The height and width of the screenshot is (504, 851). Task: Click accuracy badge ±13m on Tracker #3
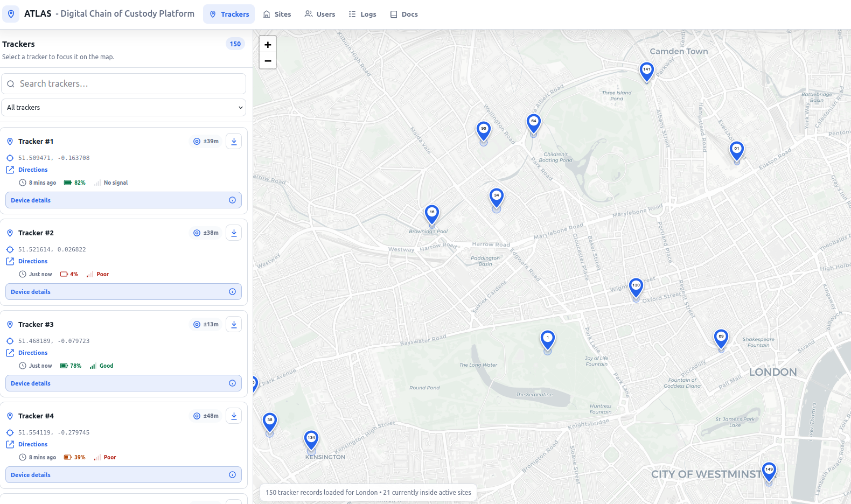[x=206, y=324]
